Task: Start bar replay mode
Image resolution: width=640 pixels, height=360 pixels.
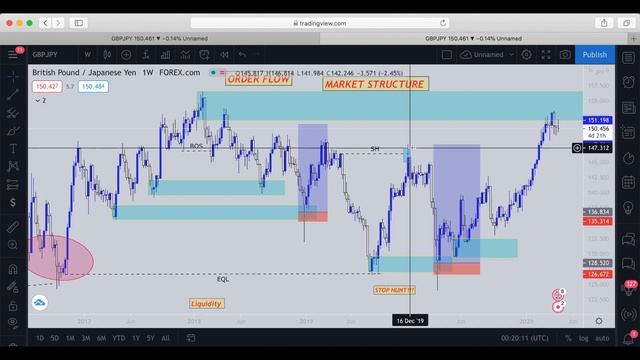Action: [x=224, y=54]
